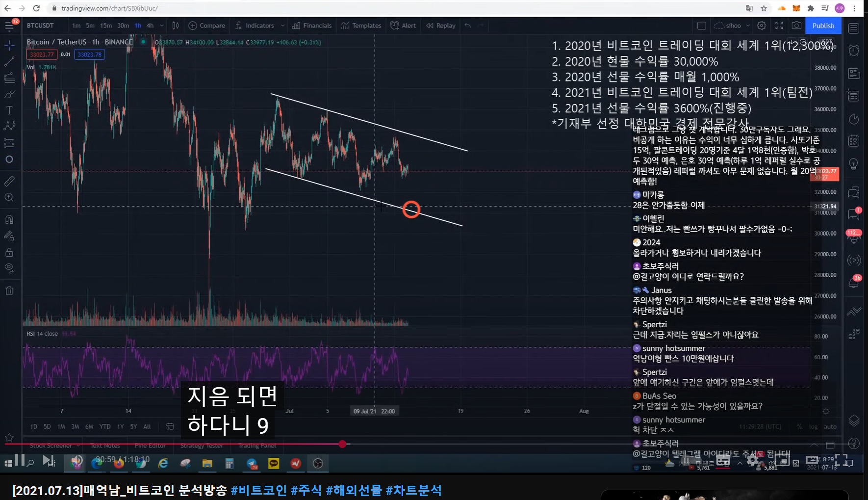This screenshot has height=500, width=868.
Task: Open the Strategy Tester tab
Action: (x=202, y=446)
